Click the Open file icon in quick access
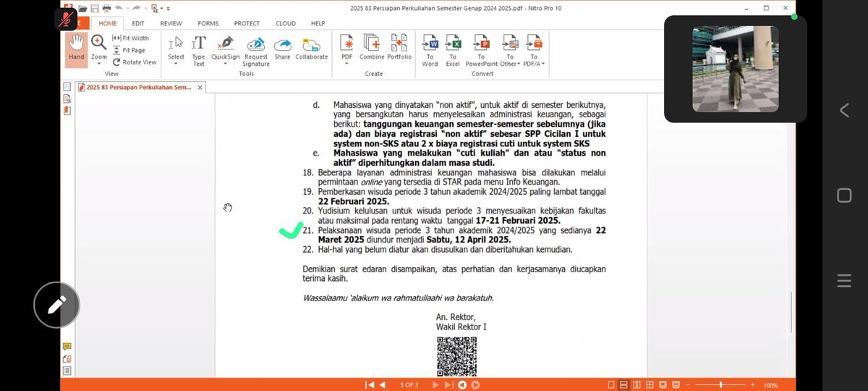 (x=83, y=8)
